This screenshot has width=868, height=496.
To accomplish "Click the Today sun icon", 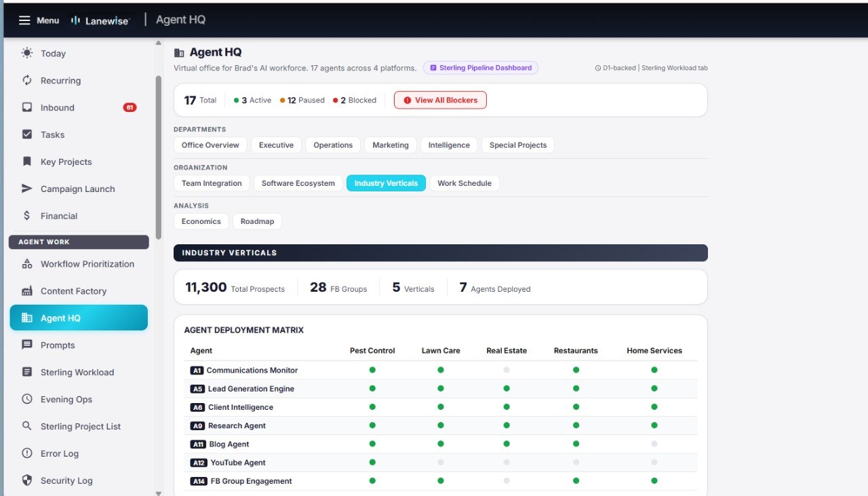I will 27,53.
